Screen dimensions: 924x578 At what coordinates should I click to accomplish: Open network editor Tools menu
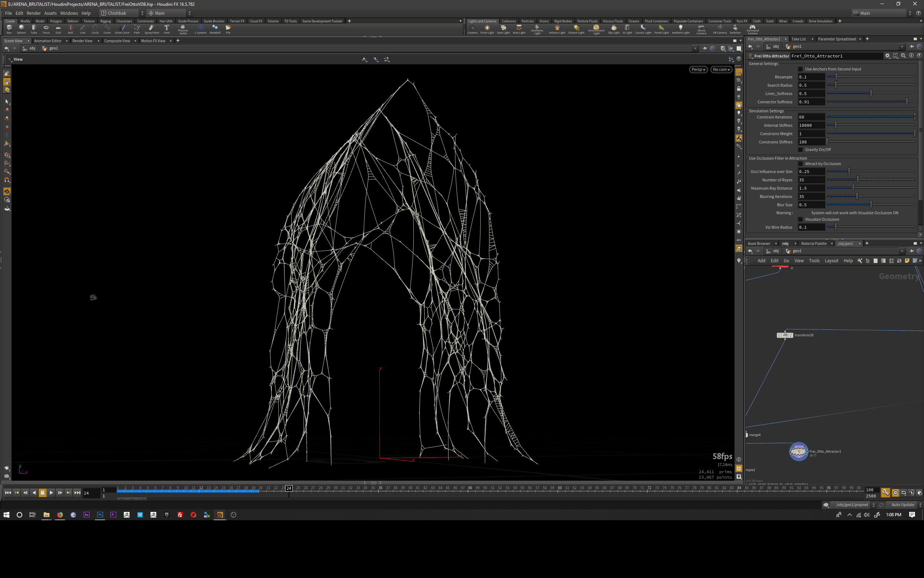[814, 261]
